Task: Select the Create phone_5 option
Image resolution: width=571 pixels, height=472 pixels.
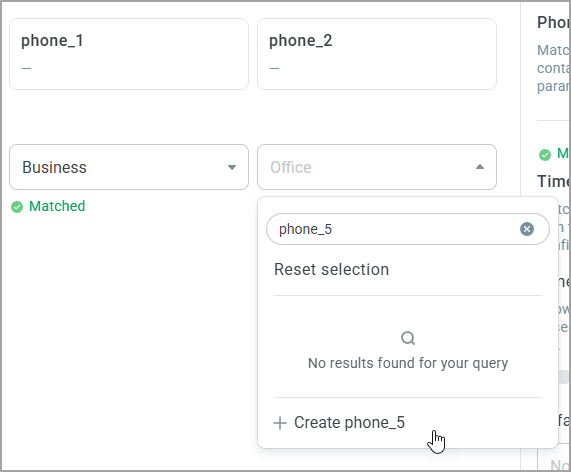Action: 339,423
